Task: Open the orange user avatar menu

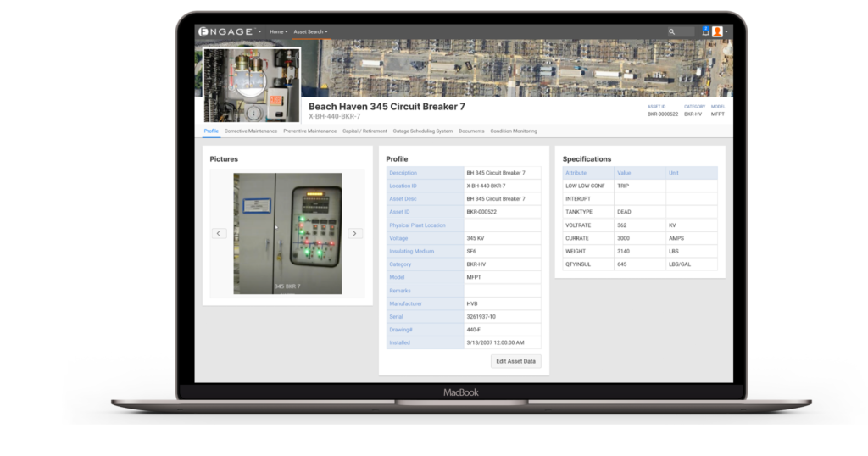Action: pyautogui.click(x=718, y=31)
